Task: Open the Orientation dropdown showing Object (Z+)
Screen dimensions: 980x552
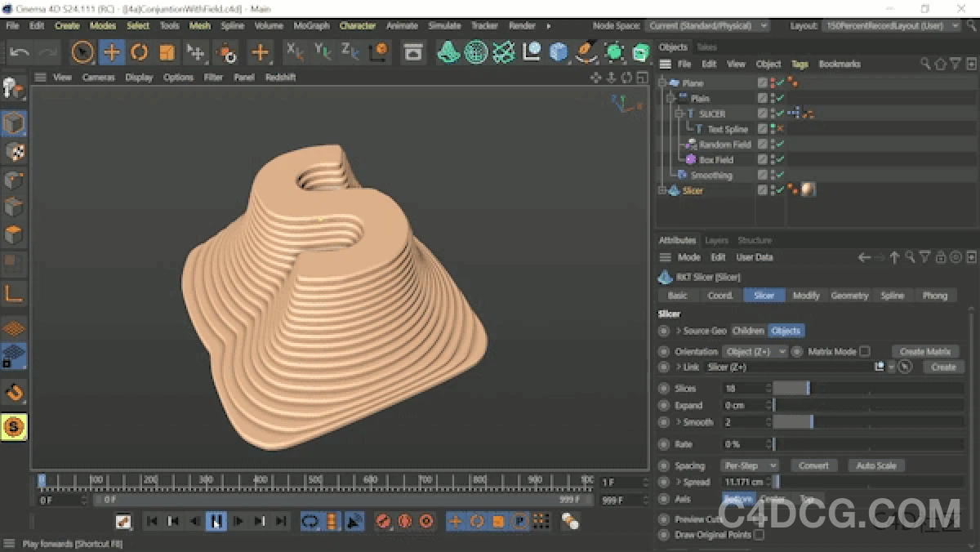Action: tap(755, 351)
